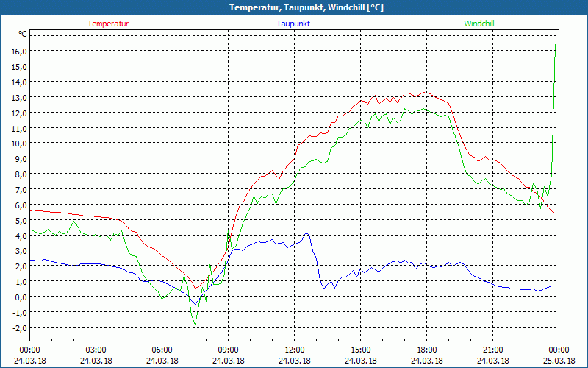Screen dimensions: 588x368
Task: Click the 14,0 y-axis value
Action: pos(19,82)
